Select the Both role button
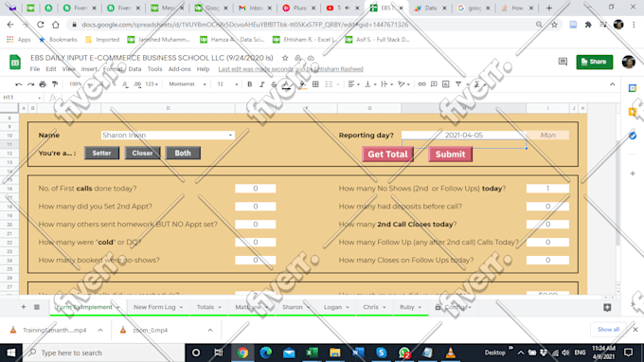This screenshot has height=362, width=644. pyautogui.click(x=183, y=153)
